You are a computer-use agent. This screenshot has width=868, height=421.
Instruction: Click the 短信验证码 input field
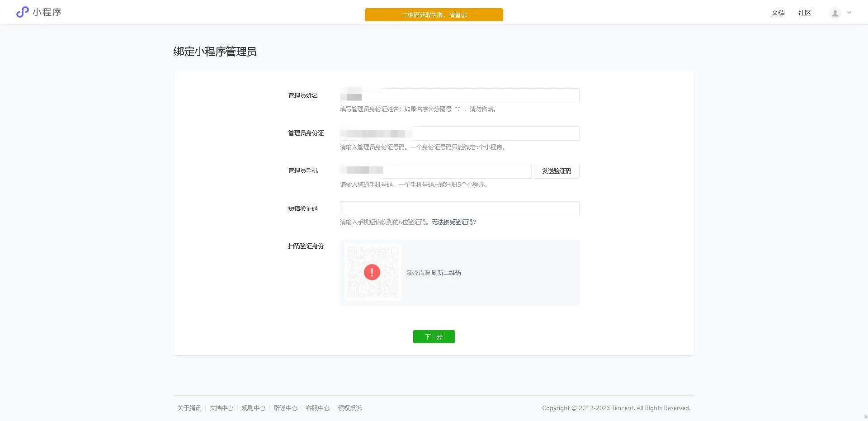[x=459, y=208]
